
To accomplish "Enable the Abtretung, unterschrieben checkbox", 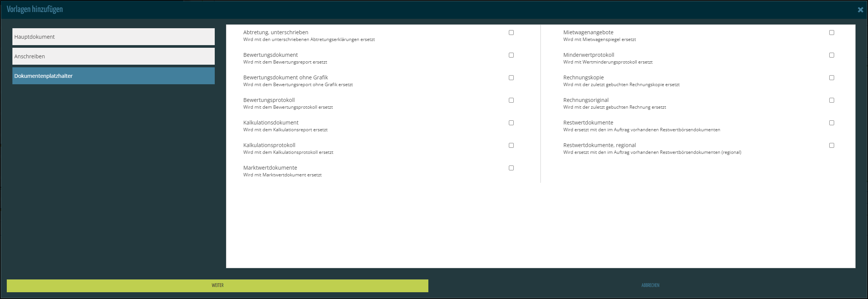I will [511, 33].
